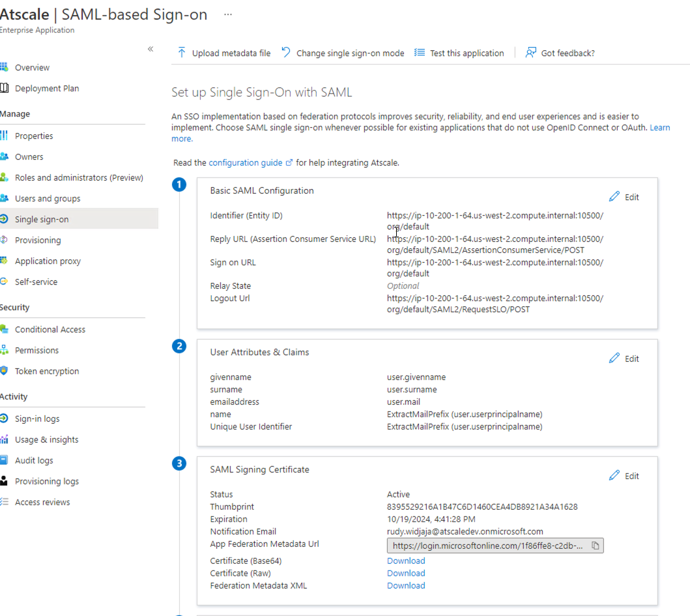The height and width of the screenshot is (616, 690).
Task: Open Self-service settings
Action: [x=36, y=282]
